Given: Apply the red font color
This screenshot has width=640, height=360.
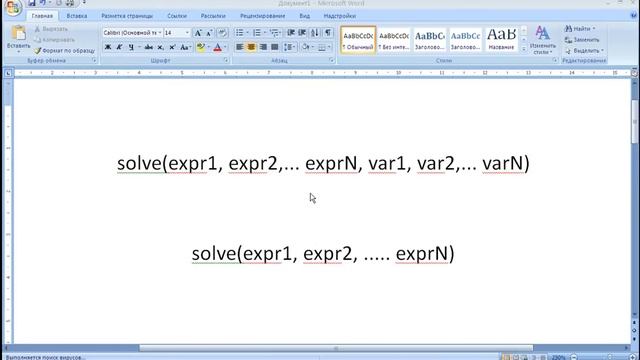Looking at the screenshot, I should [x=218, y=47].
